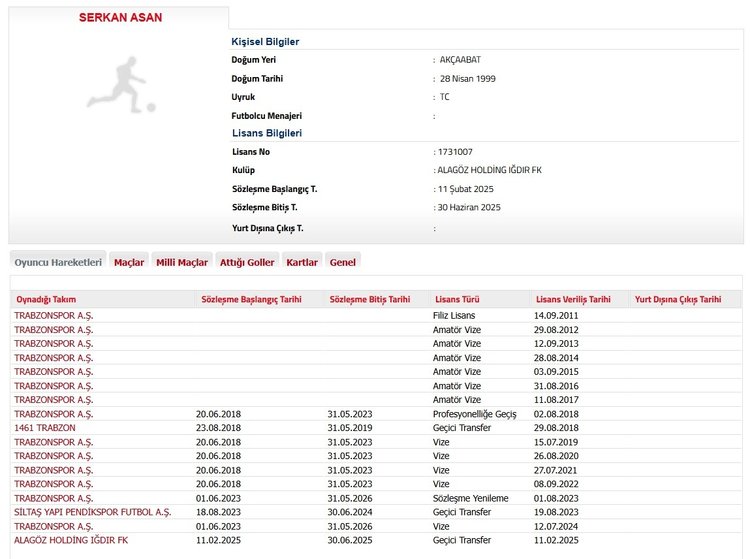Switch to the Maçlar tab
The width and height of the screenshot is (750, 559).
coord(129,262)
